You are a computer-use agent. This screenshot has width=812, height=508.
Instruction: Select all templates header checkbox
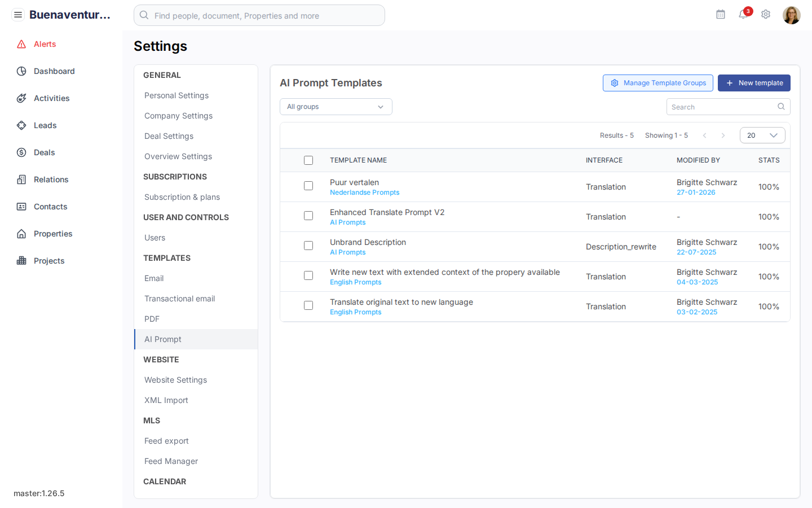click(308, 160)
